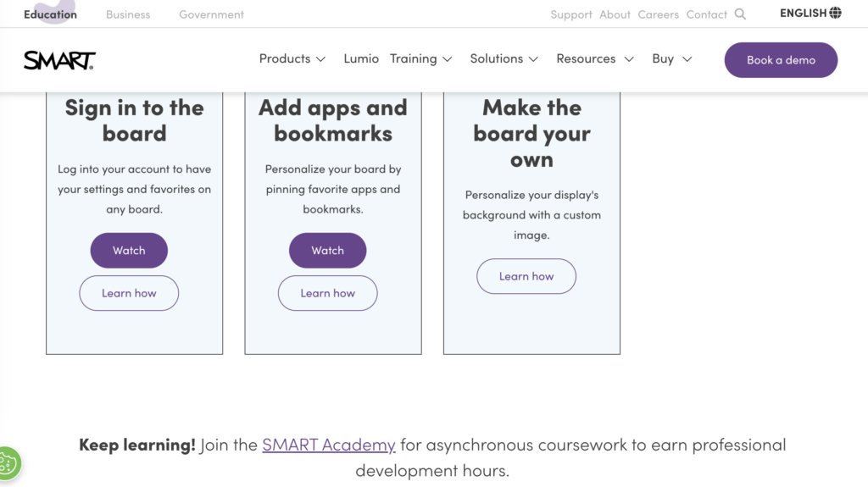This screenshot has height=487, width=868.
Task: Expand the Resources dropdown chevron
Action: [629, 59]
